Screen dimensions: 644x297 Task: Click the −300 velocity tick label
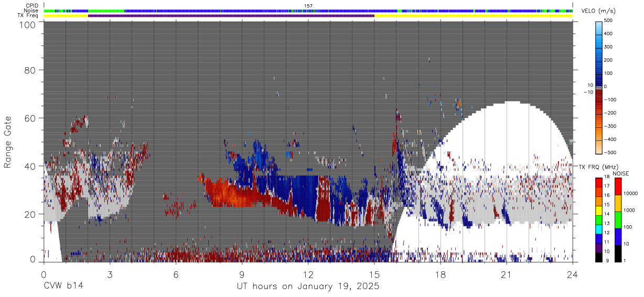[610, 126]
